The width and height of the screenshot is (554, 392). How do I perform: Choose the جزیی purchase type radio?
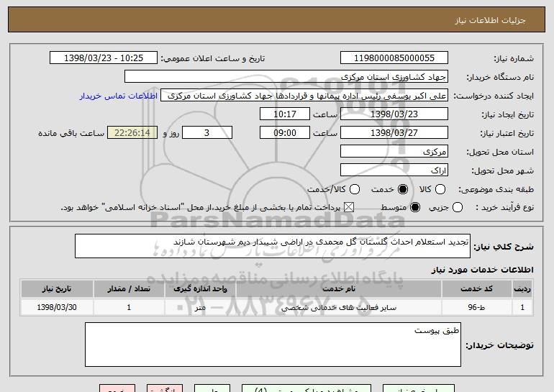coord(457,207)
